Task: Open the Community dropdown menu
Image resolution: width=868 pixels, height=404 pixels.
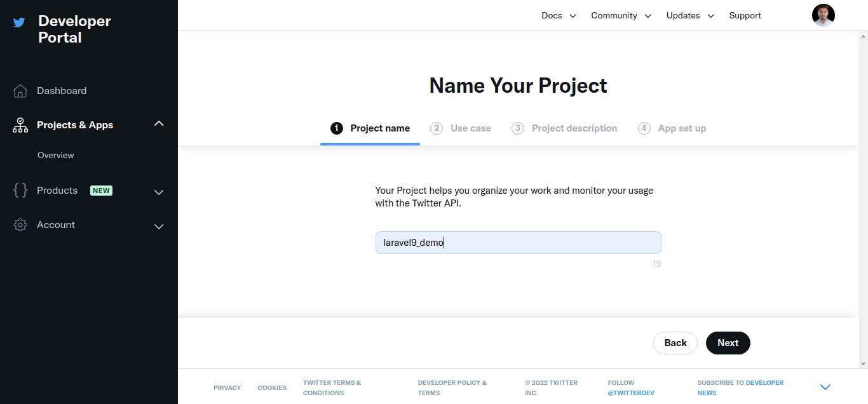Action: point(621,15)
